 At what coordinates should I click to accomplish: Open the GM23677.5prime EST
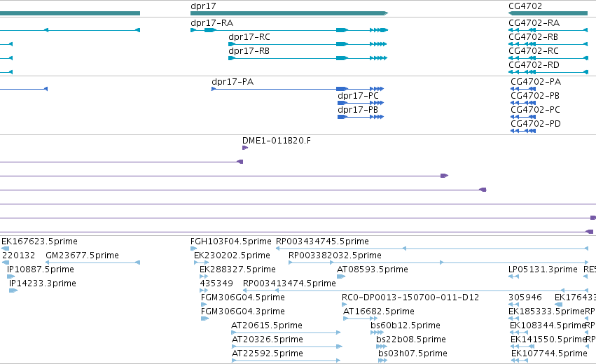click(x=92, y=262)
